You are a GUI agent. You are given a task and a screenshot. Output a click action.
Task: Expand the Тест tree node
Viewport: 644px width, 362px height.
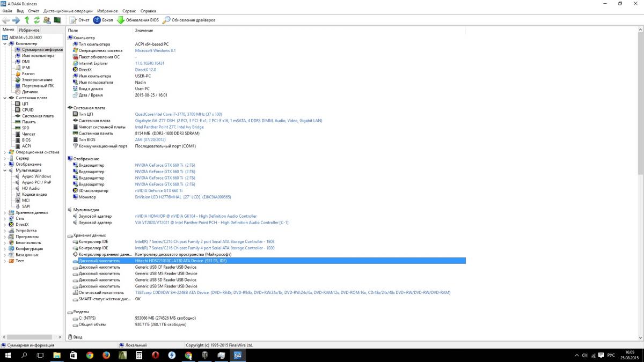(x=5, y=261)
